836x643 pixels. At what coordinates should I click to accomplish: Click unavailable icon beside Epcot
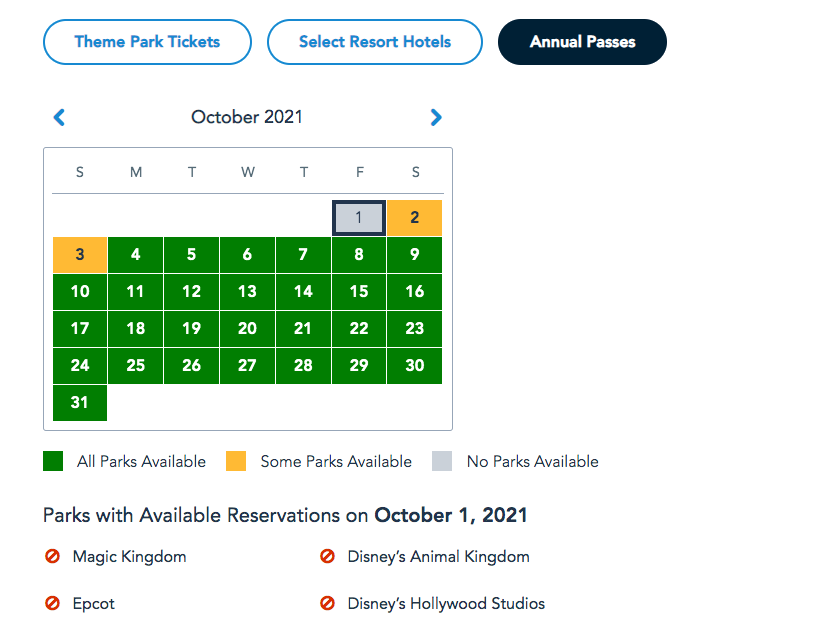point(53,604)
